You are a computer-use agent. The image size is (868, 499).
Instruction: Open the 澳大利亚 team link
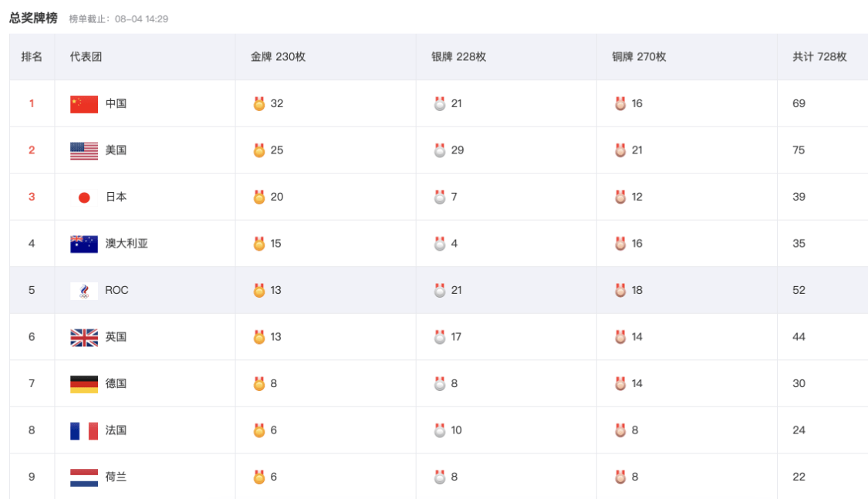(x=127, y=244)
